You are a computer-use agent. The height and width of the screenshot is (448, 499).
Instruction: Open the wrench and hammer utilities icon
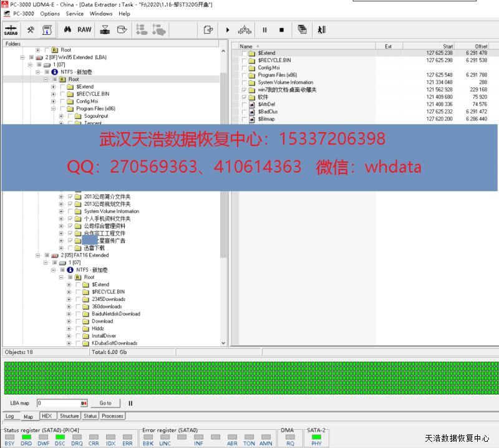(x=30, y=29)
